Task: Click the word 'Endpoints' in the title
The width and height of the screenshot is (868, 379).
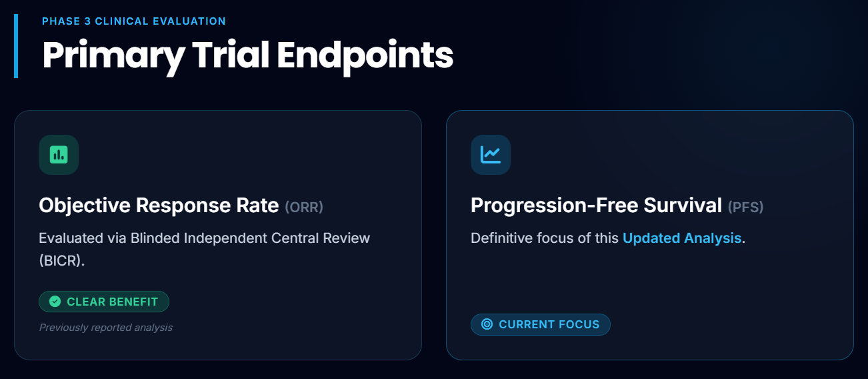Action: (365, 56)
